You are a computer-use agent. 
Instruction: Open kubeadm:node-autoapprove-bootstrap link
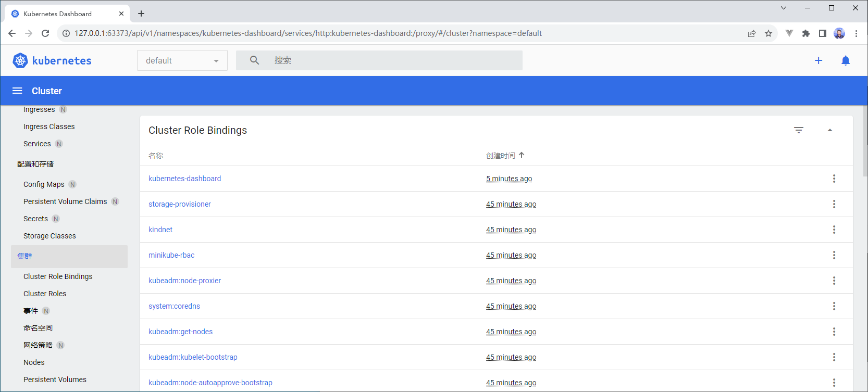coord(210,383)
